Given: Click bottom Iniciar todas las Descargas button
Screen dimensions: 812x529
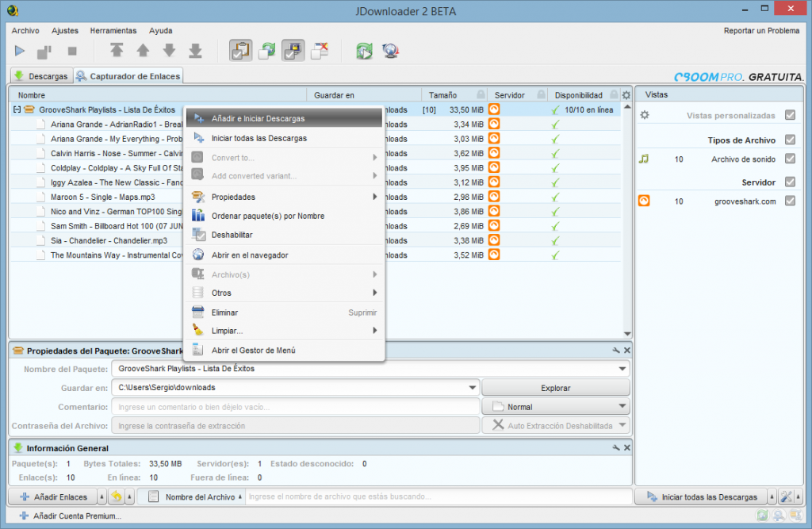Looking at the screenshot, I should (702, 496).
